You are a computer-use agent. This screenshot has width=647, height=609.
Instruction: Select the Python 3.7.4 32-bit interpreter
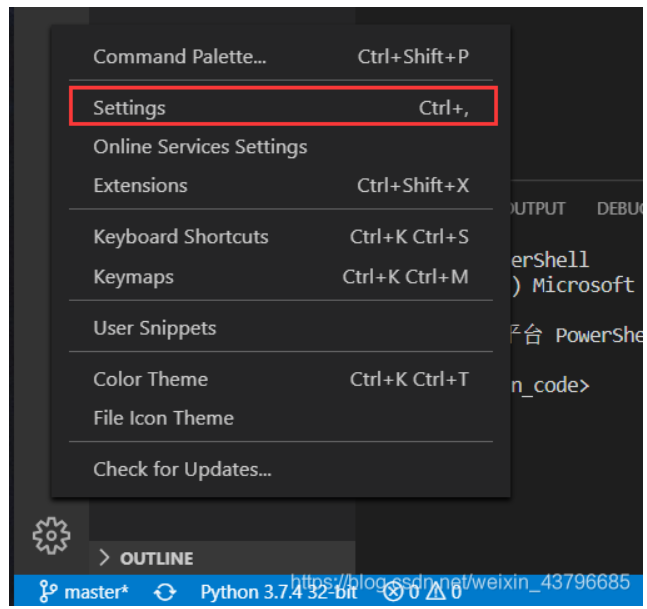click(279, 592)
